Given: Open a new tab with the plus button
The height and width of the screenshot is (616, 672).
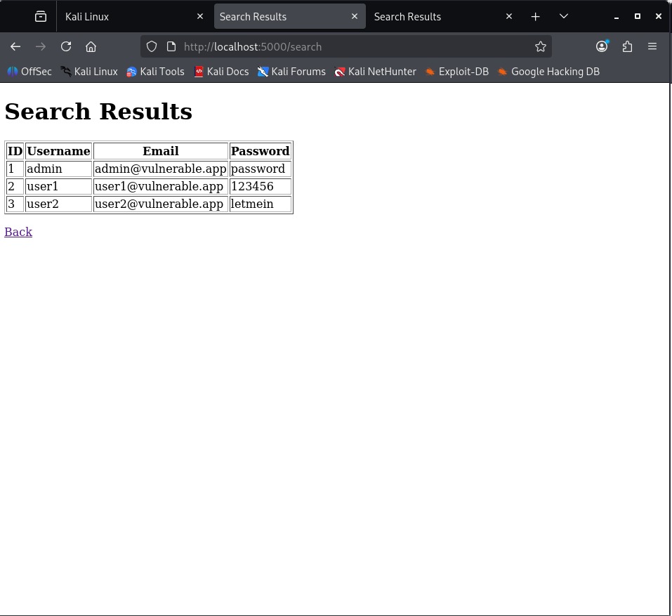Looking at the screenshot, I should 536,16.
